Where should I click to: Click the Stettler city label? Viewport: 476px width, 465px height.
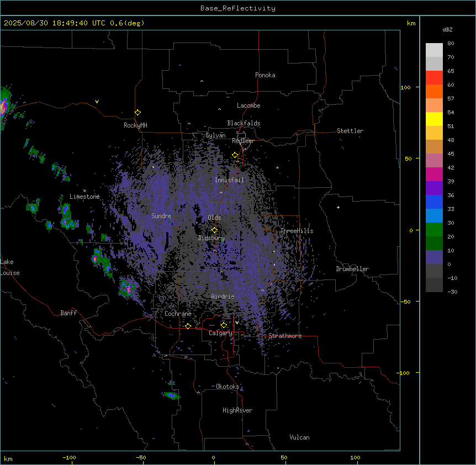350,131
